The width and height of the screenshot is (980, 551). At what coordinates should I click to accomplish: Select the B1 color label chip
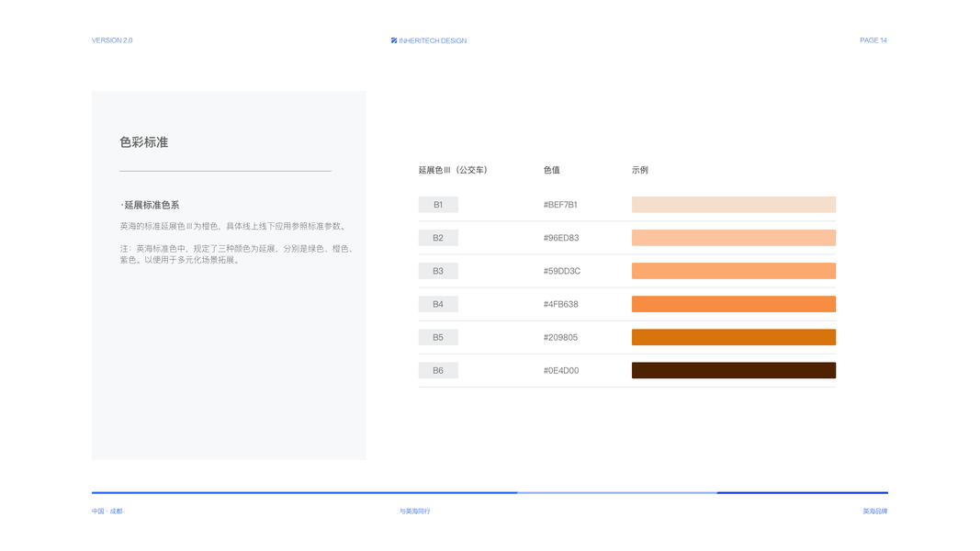click(438, 204)
